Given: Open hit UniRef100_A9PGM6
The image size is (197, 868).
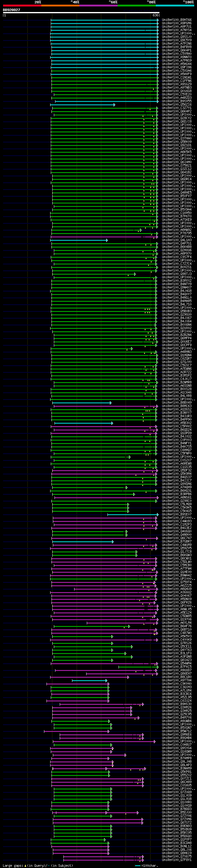Looking at the screenshot, I should (x=176, y=24).
